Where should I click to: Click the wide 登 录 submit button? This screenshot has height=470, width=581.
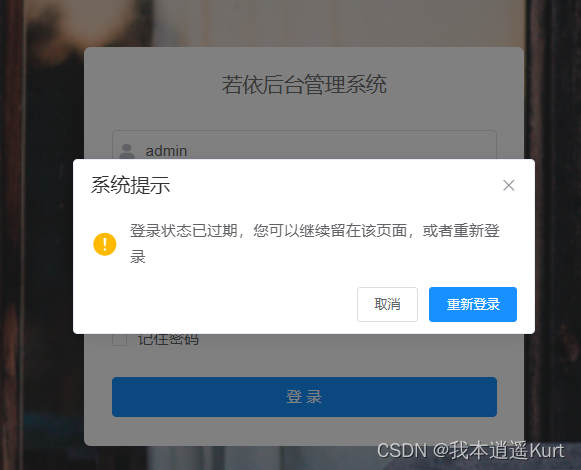[304, 397]
